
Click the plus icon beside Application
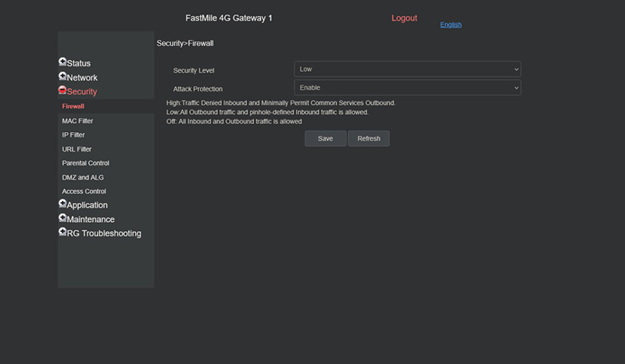pos(62,204)
